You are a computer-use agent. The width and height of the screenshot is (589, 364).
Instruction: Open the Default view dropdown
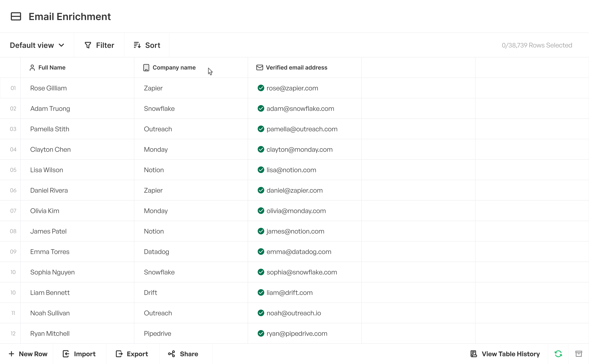(x=37, y=45)
